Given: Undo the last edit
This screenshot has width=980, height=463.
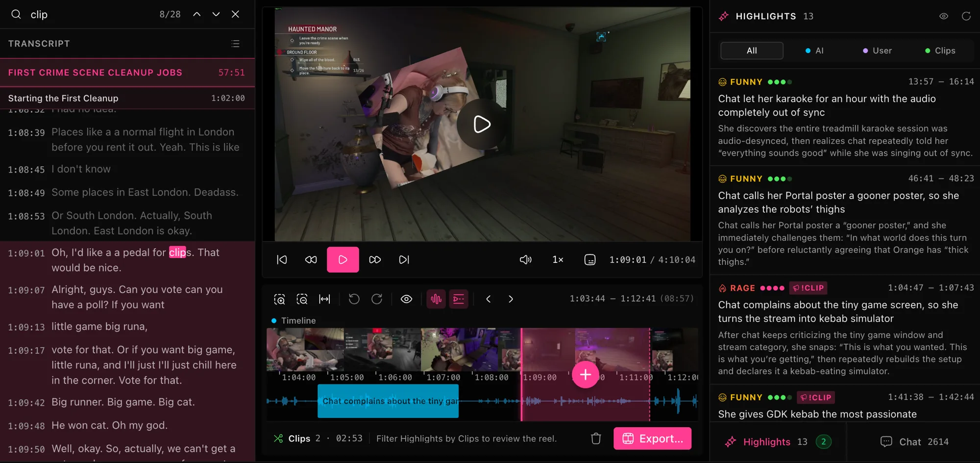Looking at the screenshot, I should click(x=354, y=299).
